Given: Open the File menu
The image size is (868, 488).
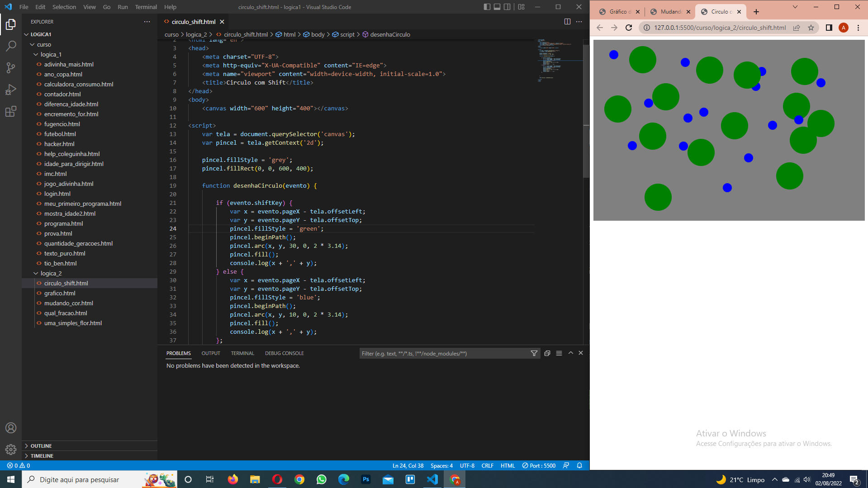Looking at the screenshot, I should [24, 7].
